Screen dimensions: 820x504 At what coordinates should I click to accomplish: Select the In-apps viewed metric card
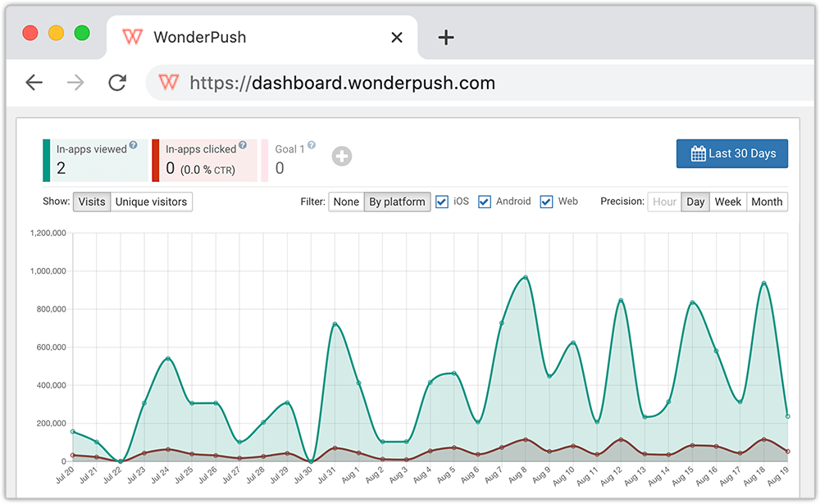point(96,161)
